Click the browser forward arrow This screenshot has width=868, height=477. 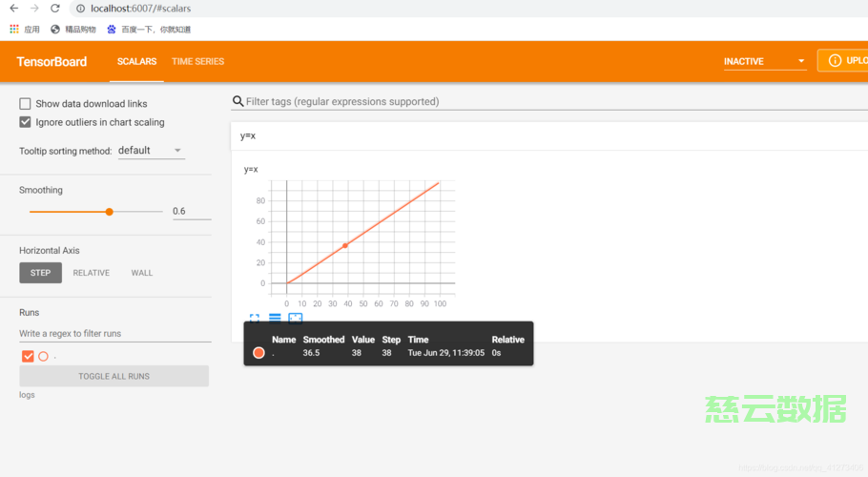(x=34, y=9)
